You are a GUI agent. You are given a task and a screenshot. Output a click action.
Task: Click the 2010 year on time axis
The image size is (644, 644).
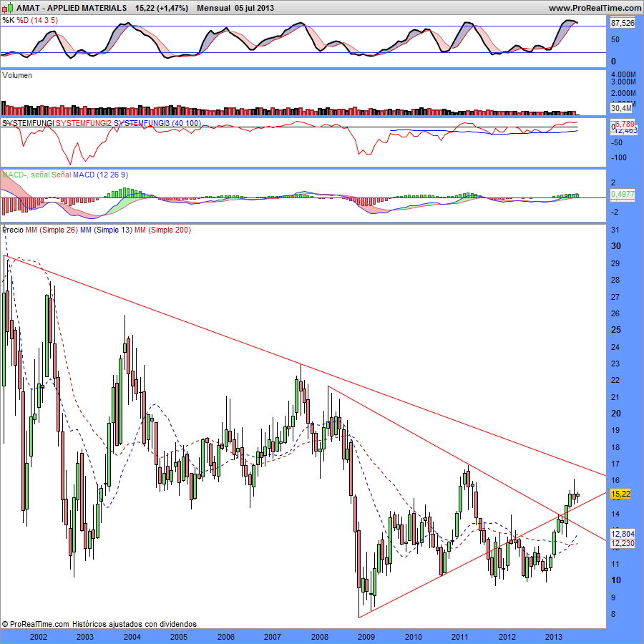point(413,637)
